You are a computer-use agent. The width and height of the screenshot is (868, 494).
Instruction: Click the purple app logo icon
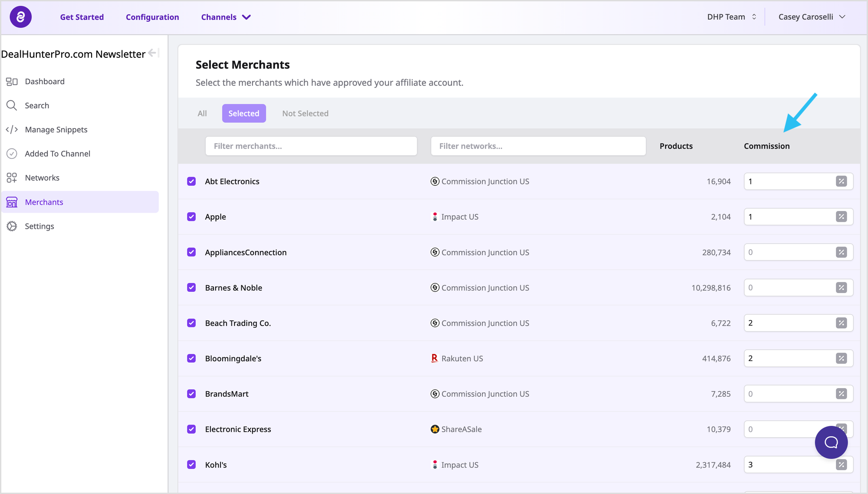pos(20,17)
